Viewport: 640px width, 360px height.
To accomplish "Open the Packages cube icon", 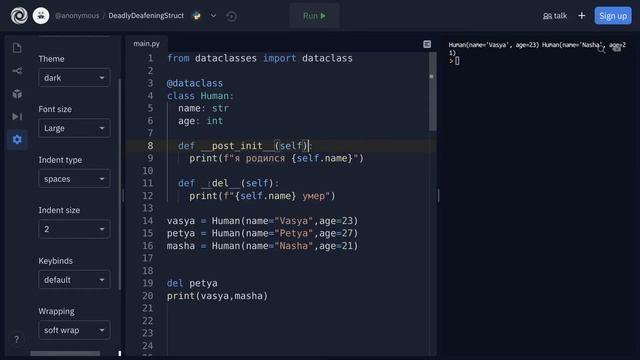I will coord(17,94).
